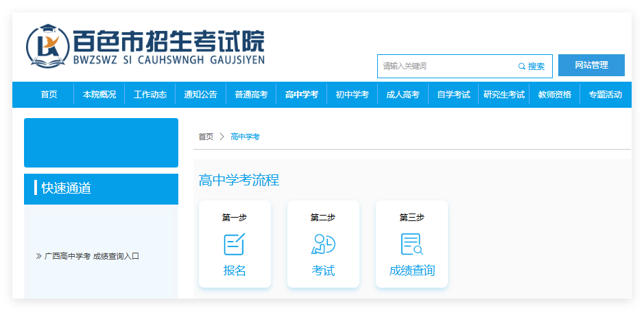Image resolution: width=644 pixels, height=311 pixels.
Task: Open the 研究生考试 menu item
Action: (x=504, y=95)
